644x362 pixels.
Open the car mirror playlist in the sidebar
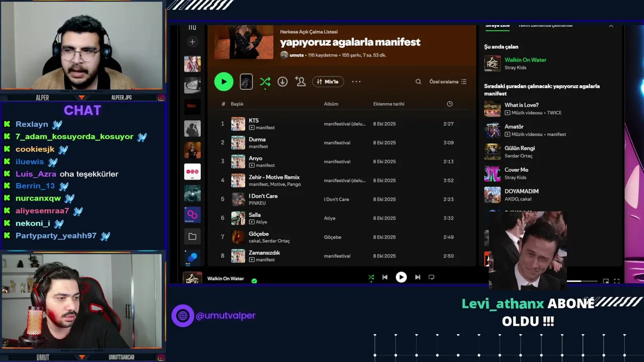click(x=192, y=85)
